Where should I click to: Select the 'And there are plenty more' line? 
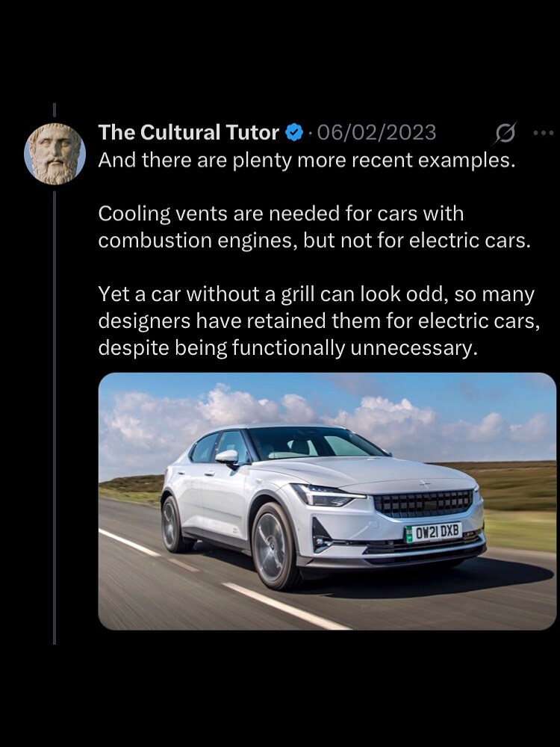tap(307, 160)
